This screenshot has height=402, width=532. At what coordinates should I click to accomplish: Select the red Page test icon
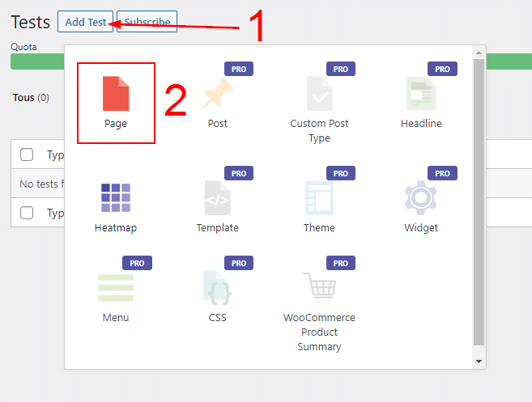pyautogui.click(x=116, y=94)
